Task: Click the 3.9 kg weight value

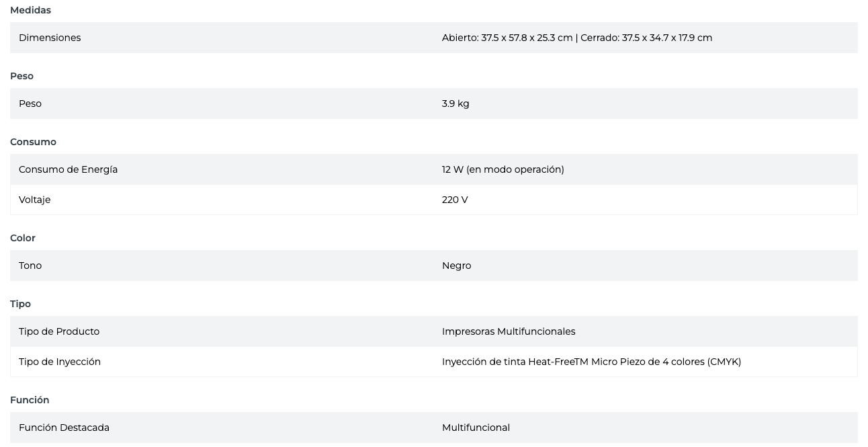Action: pos(455,104)
